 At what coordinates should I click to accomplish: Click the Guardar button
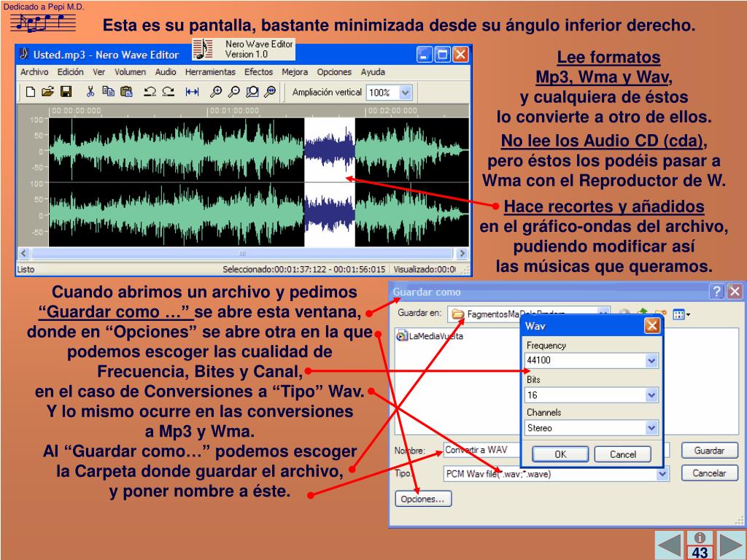[x=709, y=451]
